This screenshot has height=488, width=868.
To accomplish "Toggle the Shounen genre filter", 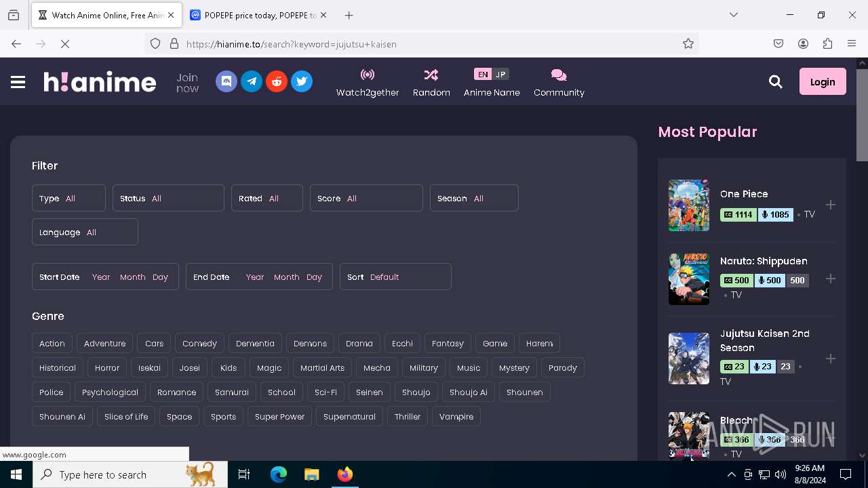I will point(525,392).
